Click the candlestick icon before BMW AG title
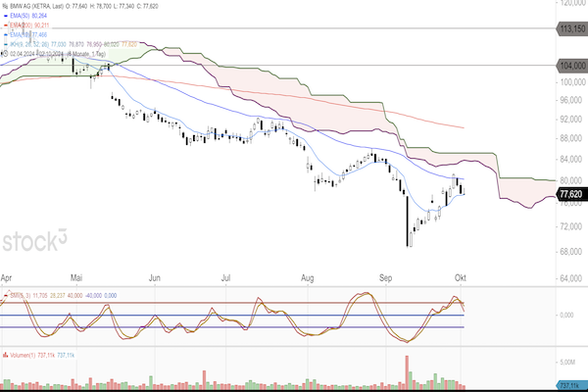588x392 pixels. point(5,6)
